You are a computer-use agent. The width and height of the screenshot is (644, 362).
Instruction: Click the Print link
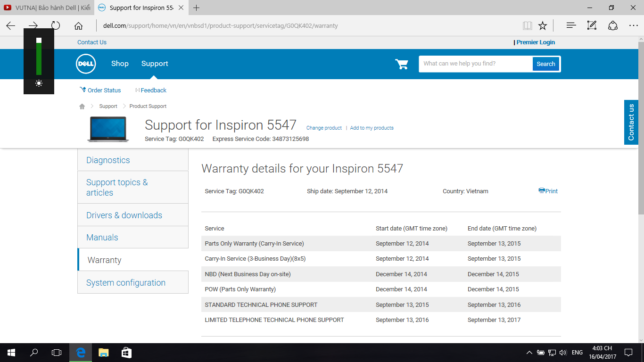pyautogui.click(x=548, y=191)
